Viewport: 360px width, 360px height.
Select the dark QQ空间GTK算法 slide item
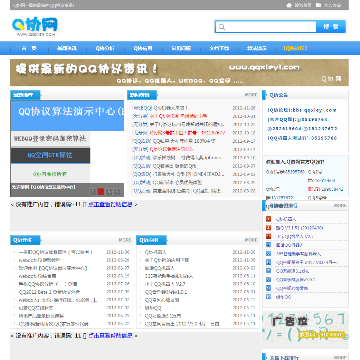coord(50,155)
